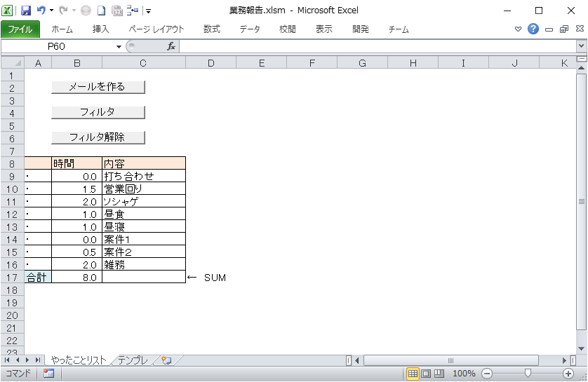Image resolution: width=588 pixels, height=382 pixels.
Task: Open the 開発 developer tab
Action: pyautogui.click(x=361, y=29)
